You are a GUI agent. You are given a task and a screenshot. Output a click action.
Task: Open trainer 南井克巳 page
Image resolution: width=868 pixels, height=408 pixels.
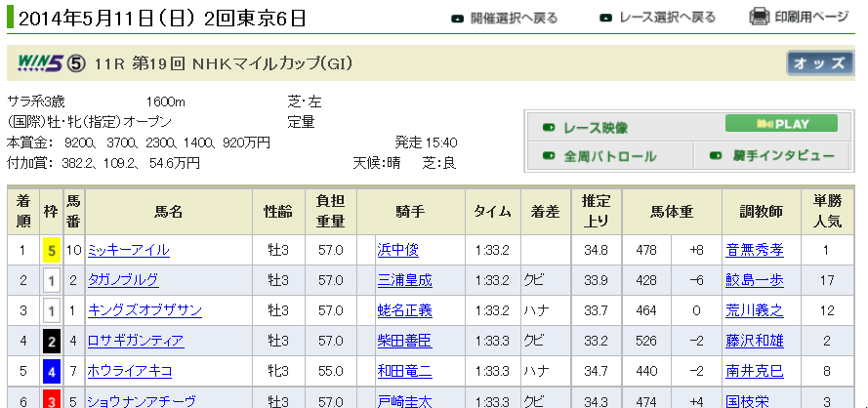tap(755, 371)
